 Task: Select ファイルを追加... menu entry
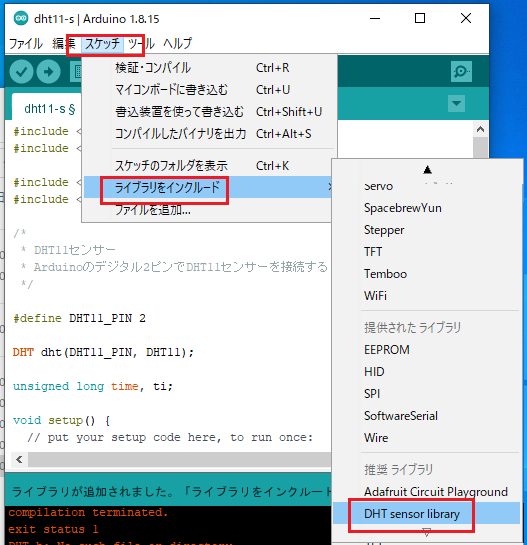coord(207,210)
